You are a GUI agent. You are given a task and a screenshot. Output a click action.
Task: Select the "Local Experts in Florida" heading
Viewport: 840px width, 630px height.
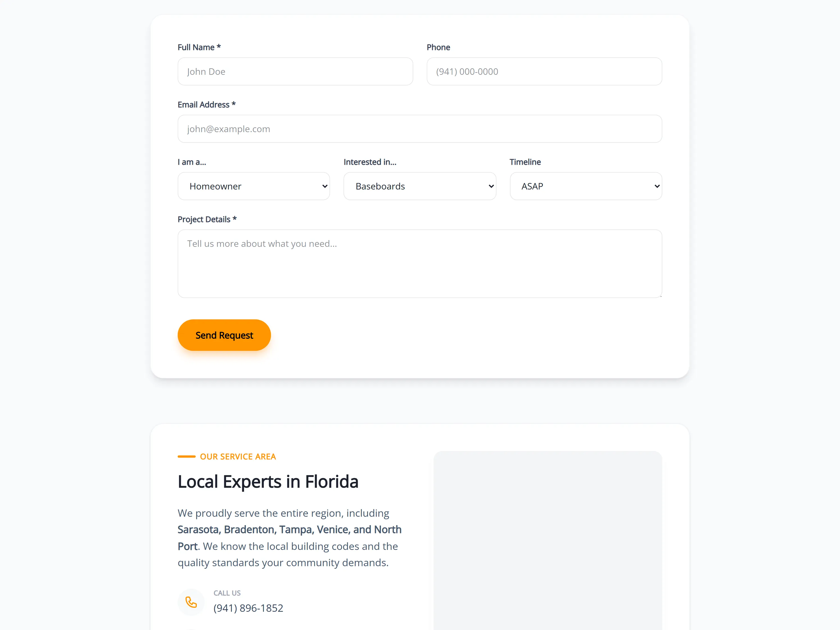[x=268, y=482]
